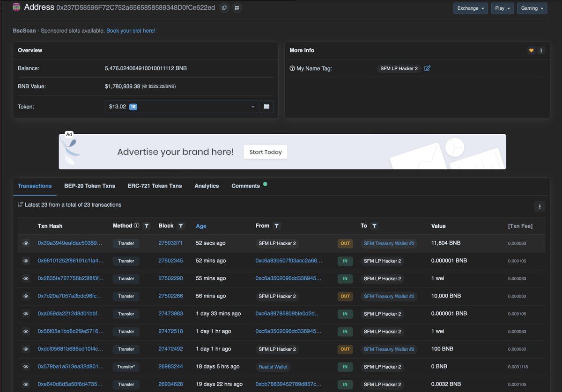Open SFM Treasury Wallet #2 in 100 BNB row
Image resolution: width=562 pixels, height=392 pixels.
pos(389,349)
